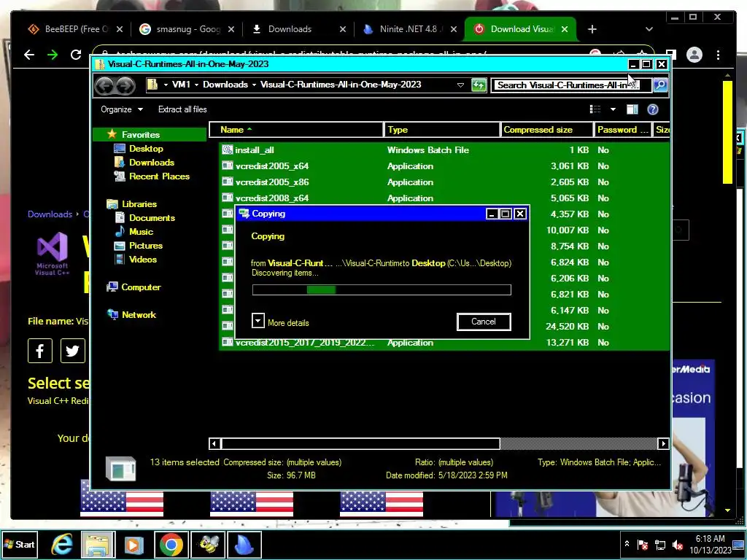Toggle the Explorer preview pane icon
Screen dimensions: 747x560
click(632, 109)
